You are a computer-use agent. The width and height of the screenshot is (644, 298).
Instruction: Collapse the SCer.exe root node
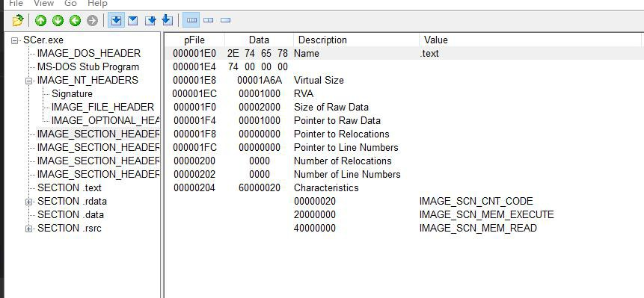click(x=15, y=40)
